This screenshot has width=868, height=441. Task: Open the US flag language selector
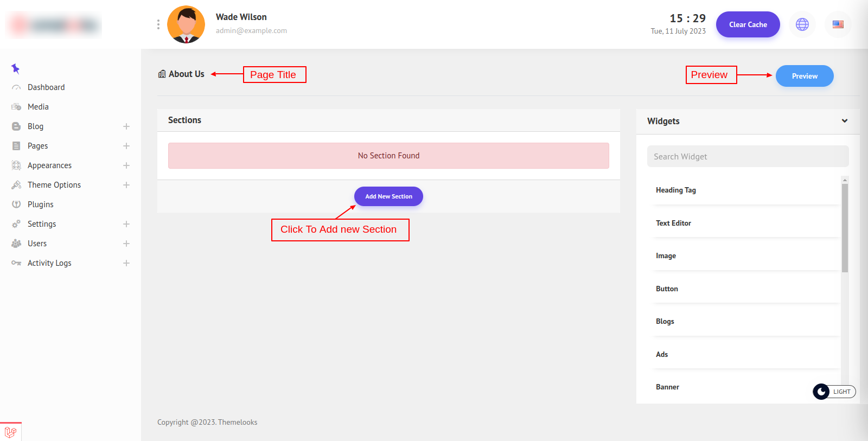tap(838, 24)
